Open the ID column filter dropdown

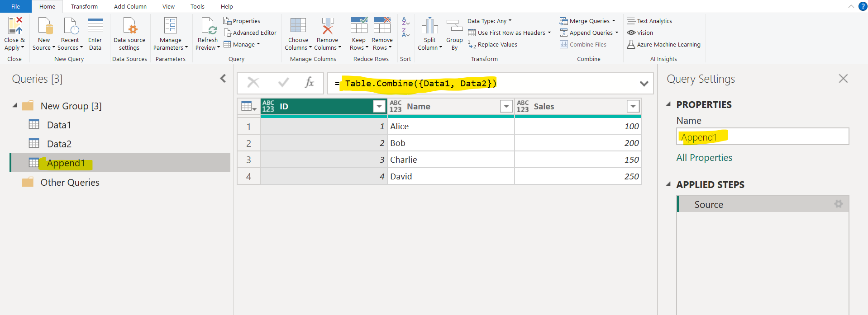pos(379,106)
